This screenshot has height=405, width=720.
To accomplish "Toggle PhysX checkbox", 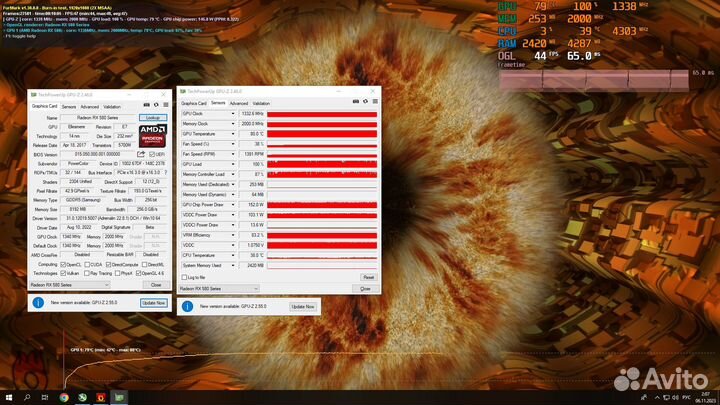I will pos(117,273).
